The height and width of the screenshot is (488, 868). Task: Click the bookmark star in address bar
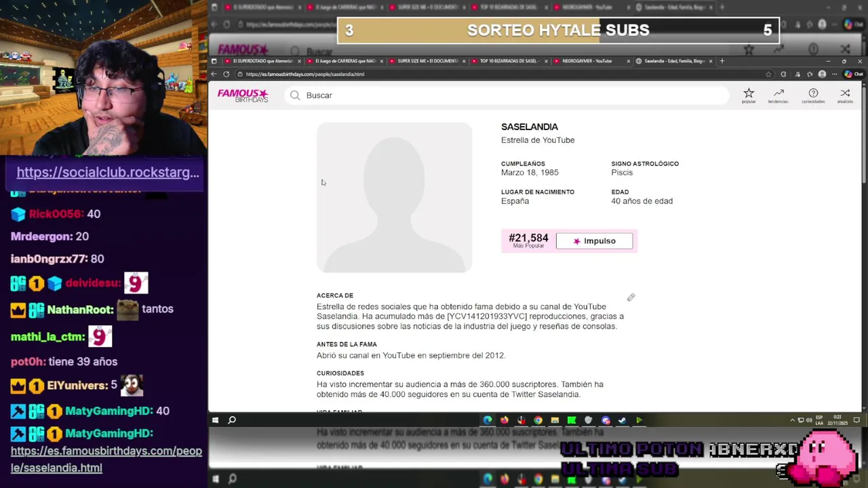coord(768,74)
